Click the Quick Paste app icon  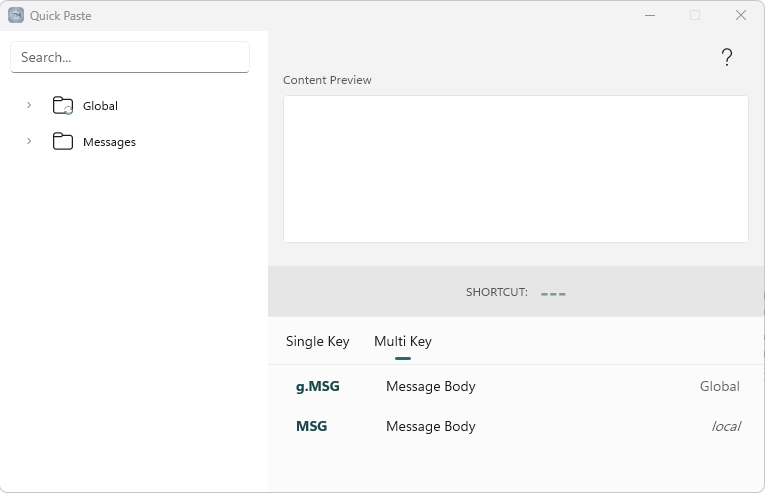point(16,15)
